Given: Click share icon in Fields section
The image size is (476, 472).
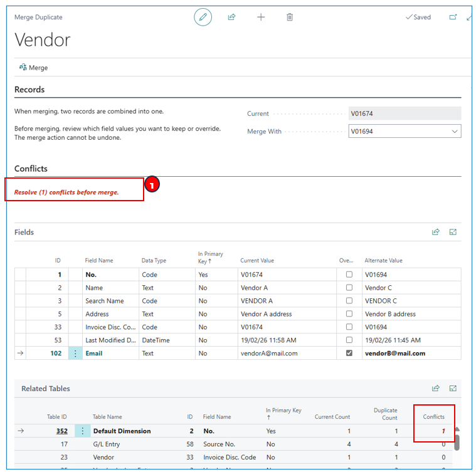Looking at the screenshot, I should [436, 232].
